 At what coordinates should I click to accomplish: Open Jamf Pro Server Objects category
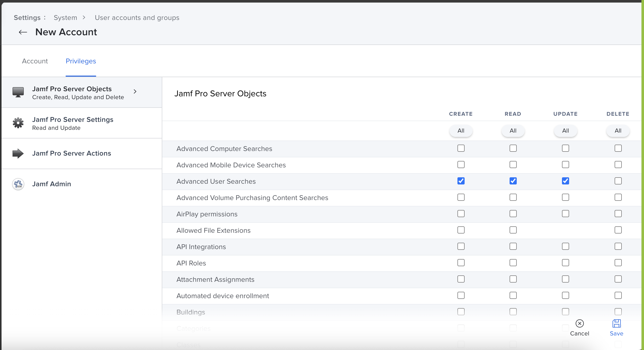82,92
